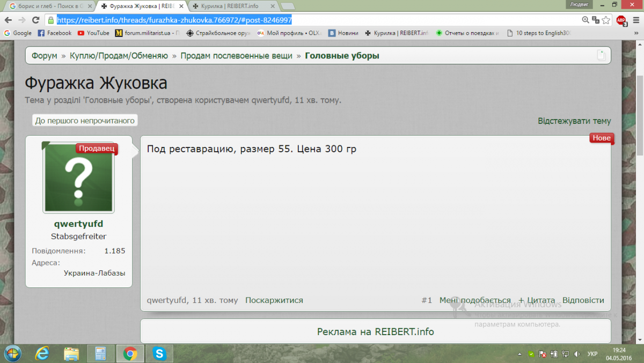
Task: Click the message count 1.185
Action: coord(114,250)
